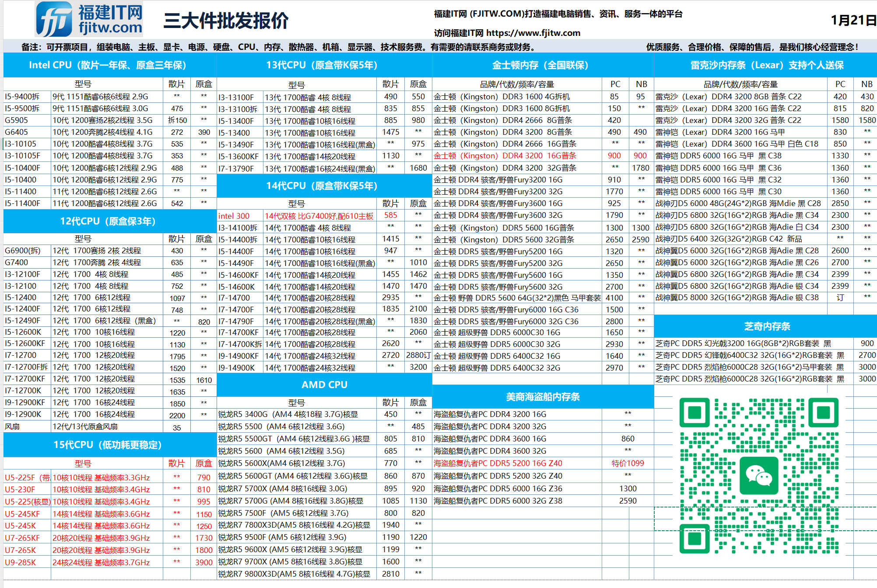Select the 三大件批发报价 title text
This screenshot has width=877, height=588.
(226, 21)
